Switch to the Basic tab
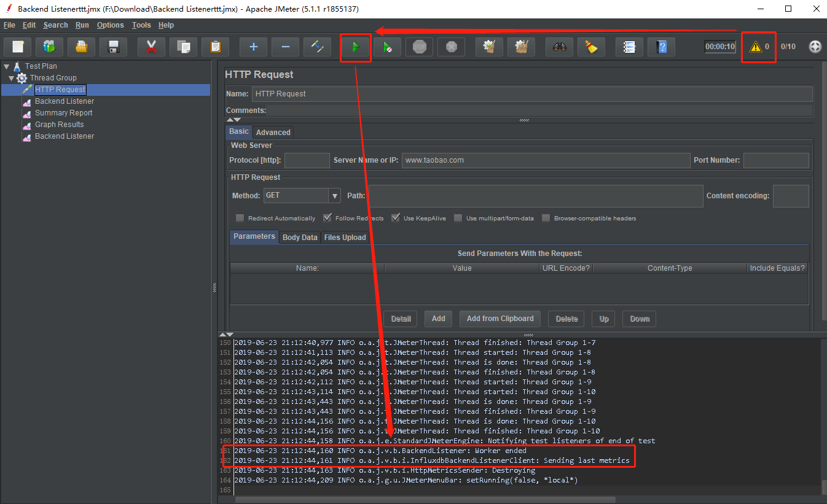The width and height of the screenshot is (827, 504). (x=239, y=131)
